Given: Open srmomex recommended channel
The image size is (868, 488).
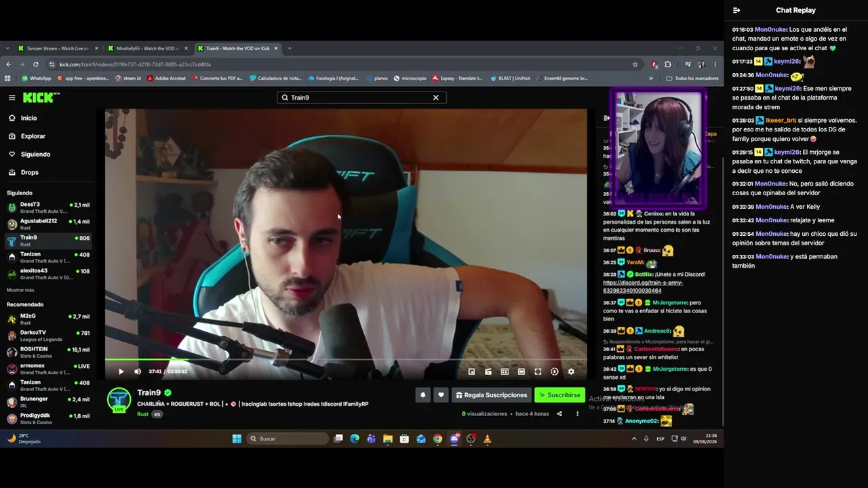Looking at the screenshot, I should point(48,369).
